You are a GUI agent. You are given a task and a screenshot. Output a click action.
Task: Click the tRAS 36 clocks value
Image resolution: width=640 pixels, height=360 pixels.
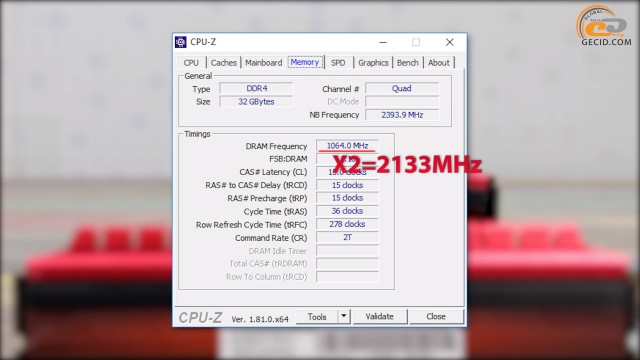click(x=347, y=211)
